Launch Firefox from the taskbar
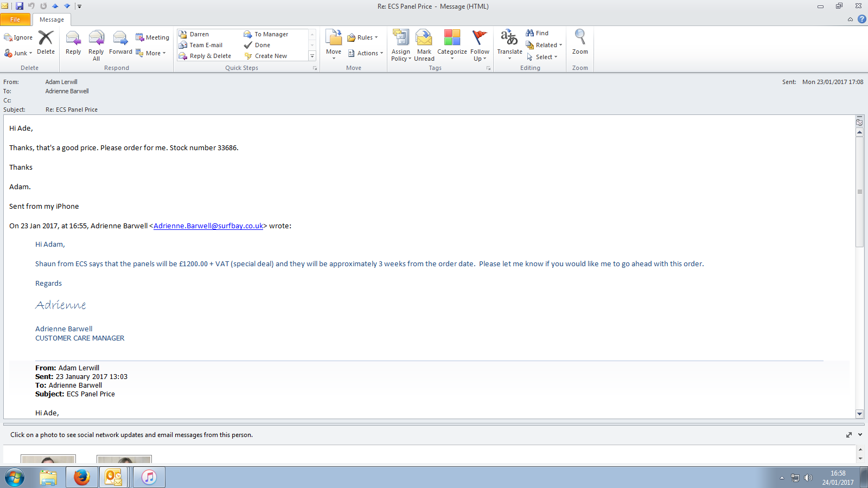 81,477
